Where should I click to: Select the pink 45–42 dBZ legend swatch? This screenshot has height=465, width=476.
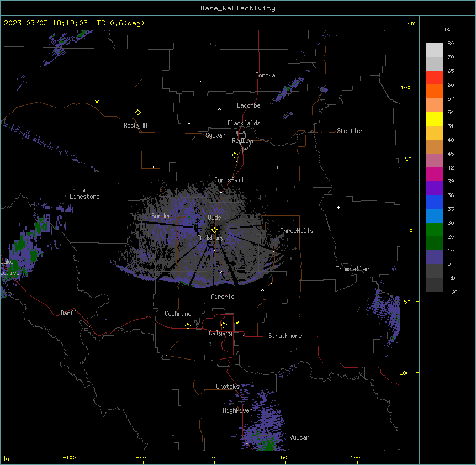click(434, 160)
